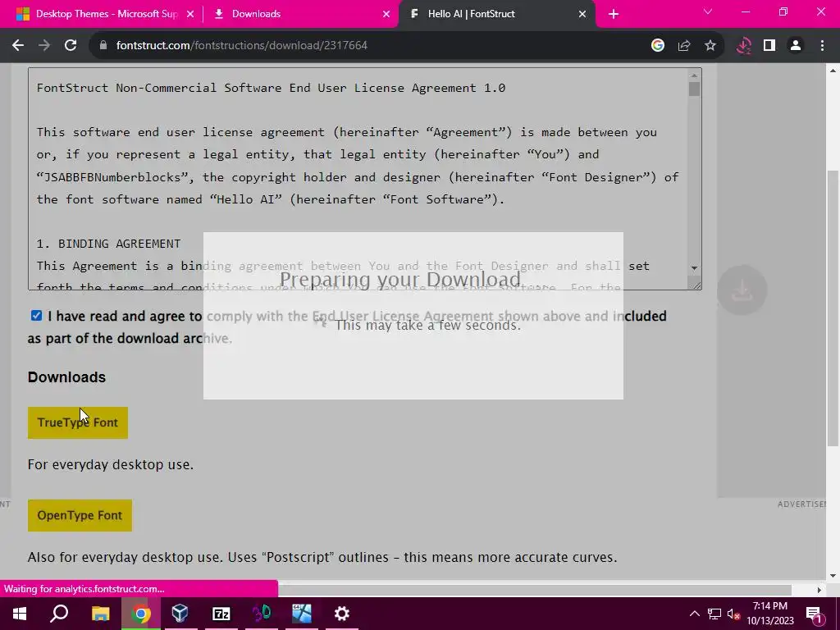The image size is (840, 630).
Task: Click the '1. BINDING AGREEMENT' heading
Action: pos(109,244)
